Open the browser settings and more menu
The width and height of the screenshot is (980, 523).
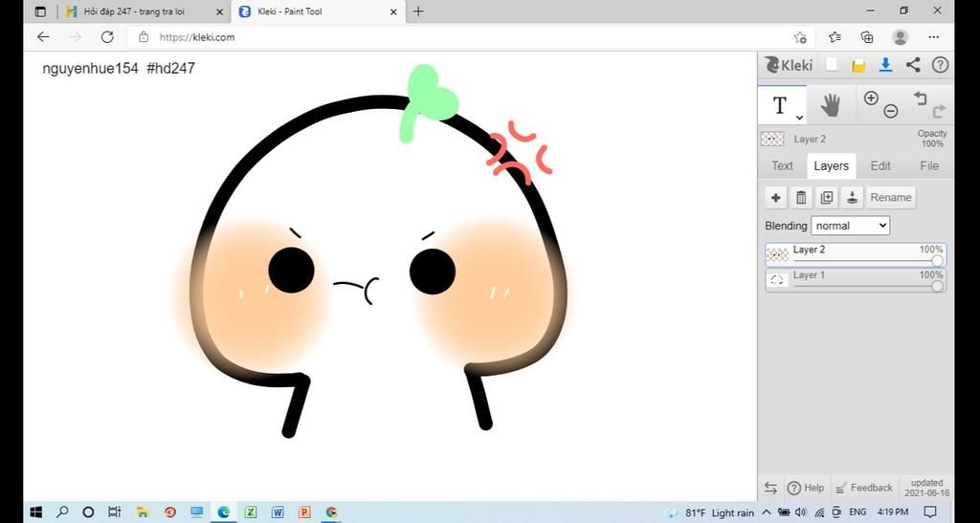pyautogui.click(x=934, y=37)
